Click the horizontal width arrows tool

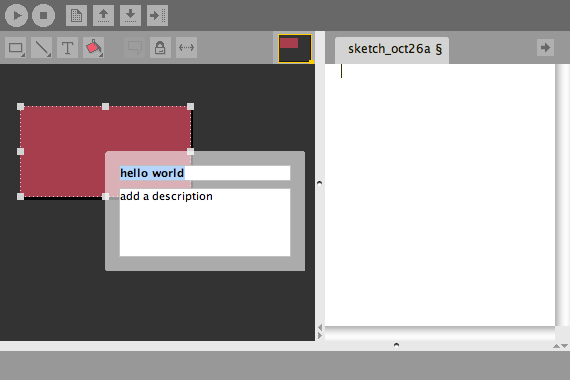tap(186, 48)
